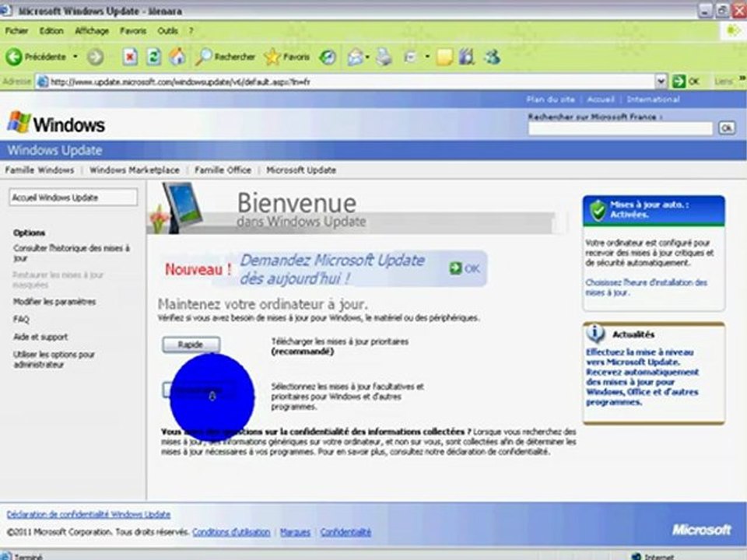Open the Edit icon dropdown arrow
This screenshot has height=560, width=747.
tap(427, 57)
